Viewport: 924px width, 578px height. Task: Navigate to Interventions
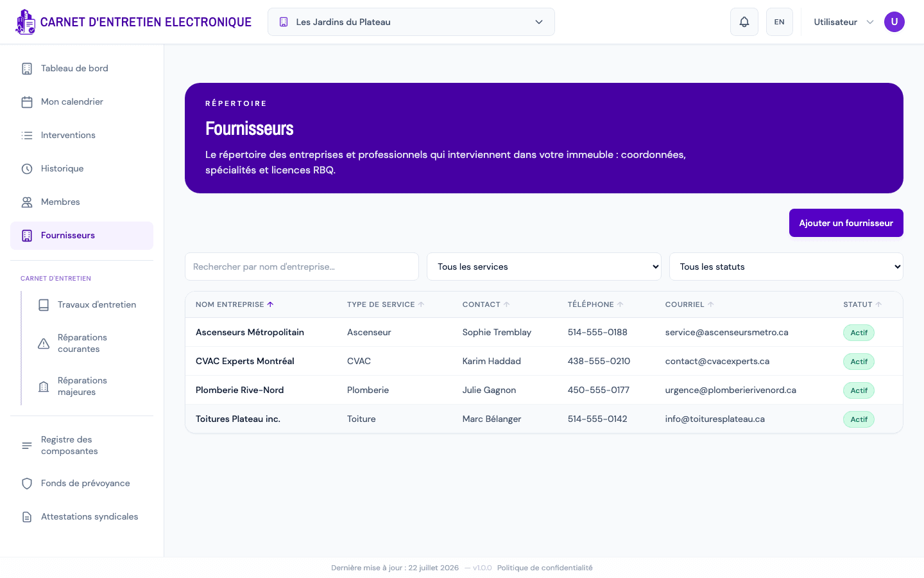[x=81, y=136]
